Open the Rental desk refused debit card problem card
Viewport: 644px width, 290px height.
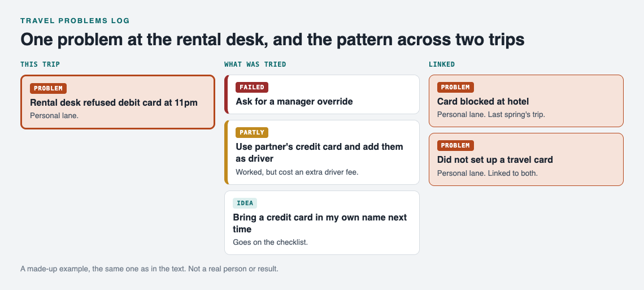[118, 102]
